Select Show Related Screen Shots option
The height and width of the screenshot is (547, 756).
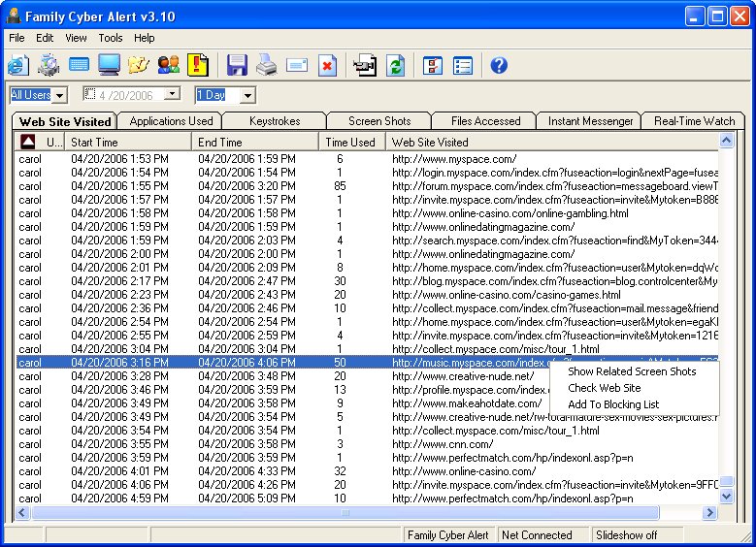632,371
